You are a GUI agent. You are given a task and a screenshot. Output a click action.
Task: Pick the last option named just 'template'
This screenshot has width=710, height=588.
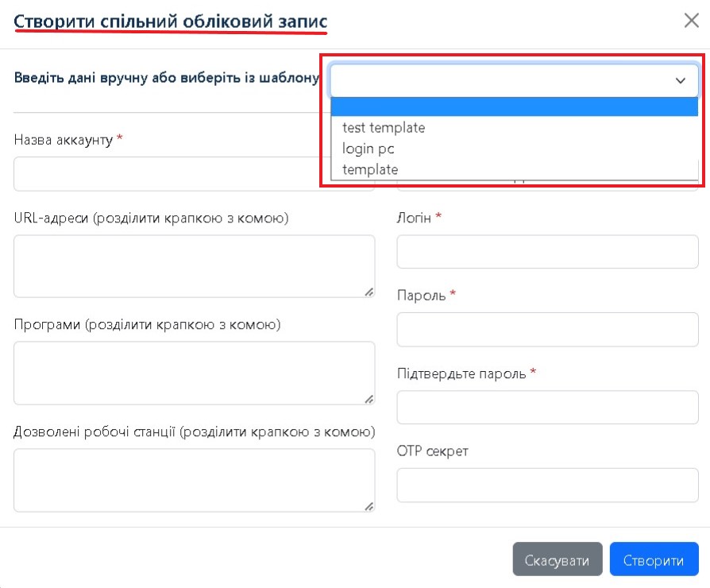pyautogui.click(x=370, y=169)
